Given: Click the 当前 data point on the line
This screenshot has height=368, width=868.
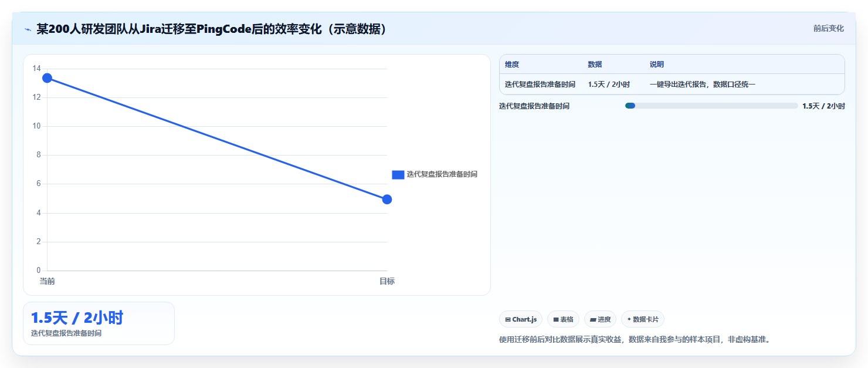Looking at the screenshot, I should (47, 78).
